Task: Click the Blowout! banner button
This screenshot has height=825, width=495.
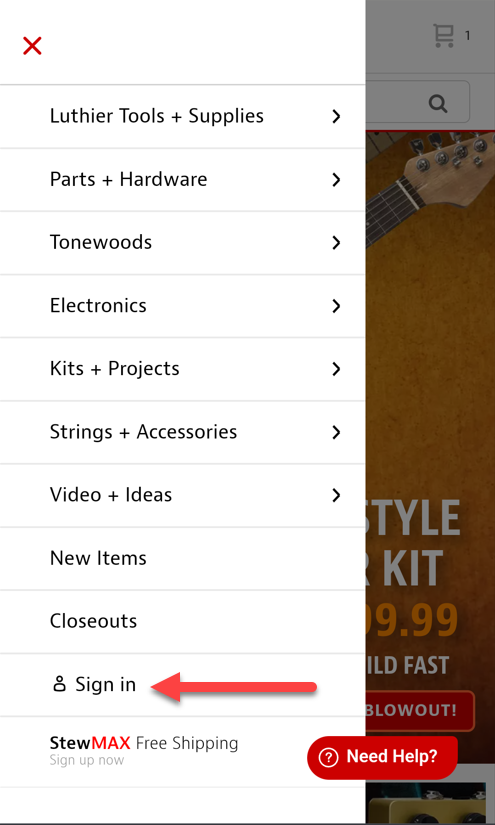Action: click(420, 711)
